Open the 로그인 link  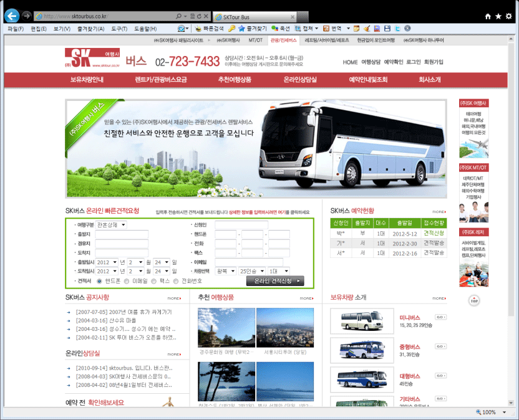click(x=414, y=62)
